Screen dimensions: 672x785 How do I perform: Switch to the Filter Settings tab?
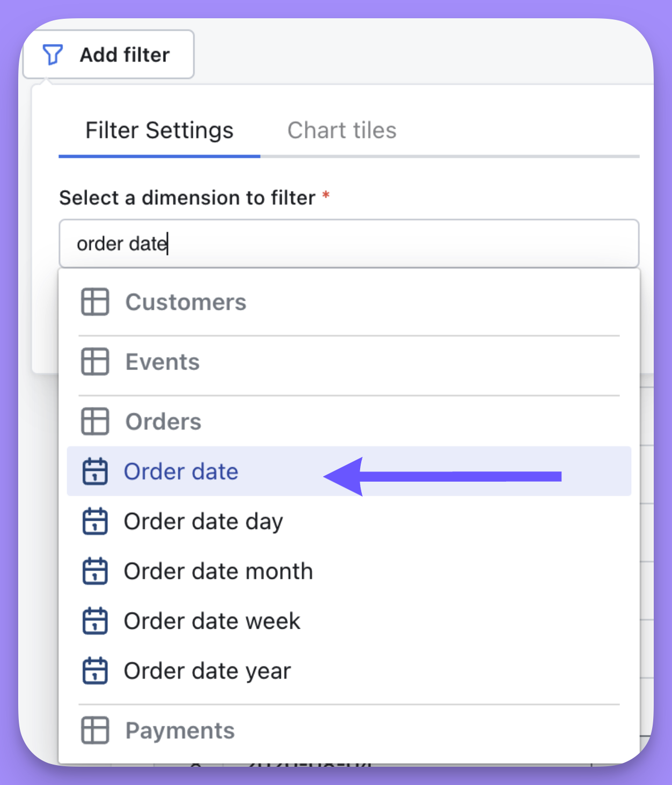click(x=159, y=130)
